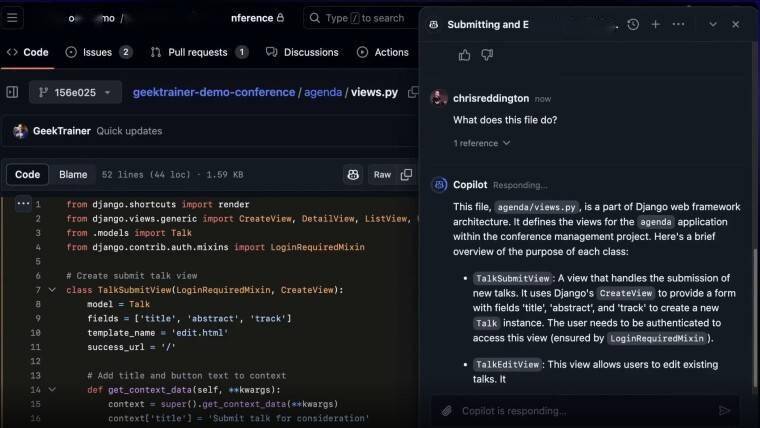Open the 156e025 branch dropdown
The width and height of the screenshot is (760, 428).
(75, 92)
